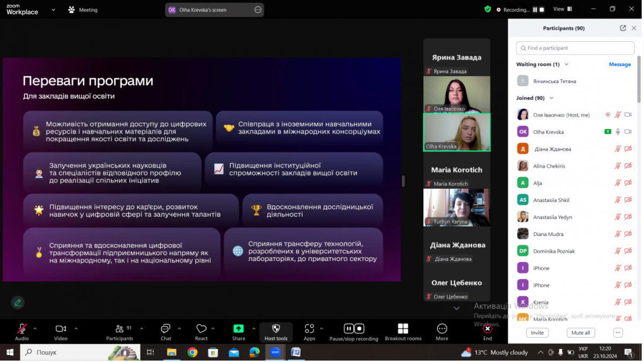This screenshot has height=362, width=644.
Task: Close the Participants panel
Action: click(x=634, y=28)
